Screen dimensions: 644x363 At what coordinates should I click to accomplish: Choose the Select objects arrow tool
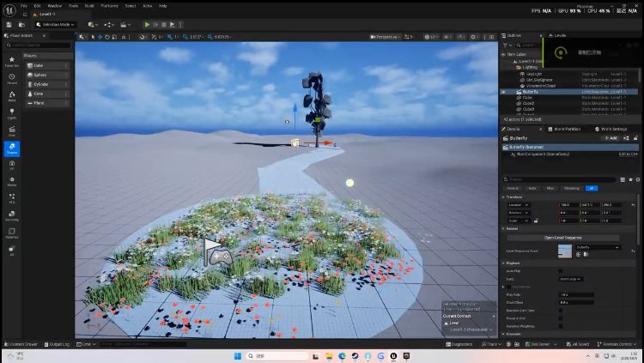94,37
